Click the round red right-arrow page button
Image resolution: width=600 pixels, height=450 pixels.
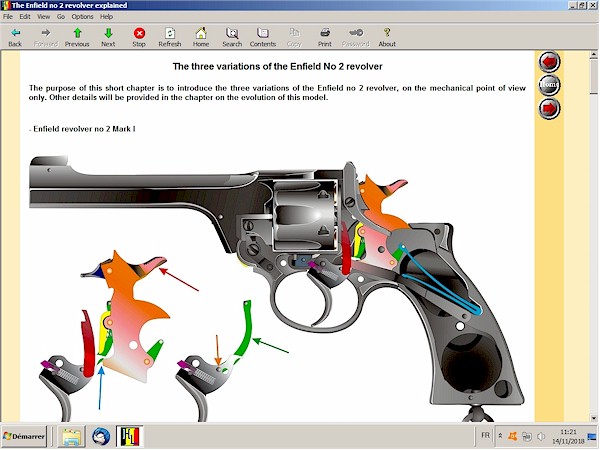click(x=549, y=108)
